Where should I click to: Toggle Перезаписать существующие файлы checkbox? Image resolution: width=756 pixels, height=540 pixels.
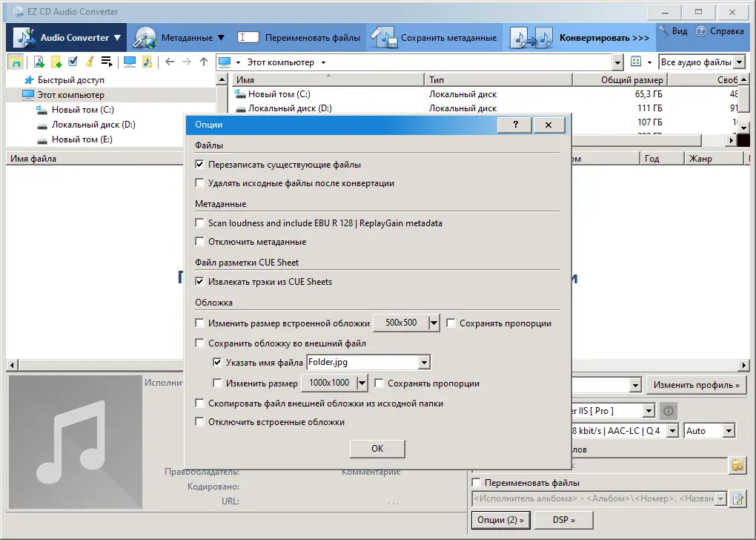(x=199, y=165)
